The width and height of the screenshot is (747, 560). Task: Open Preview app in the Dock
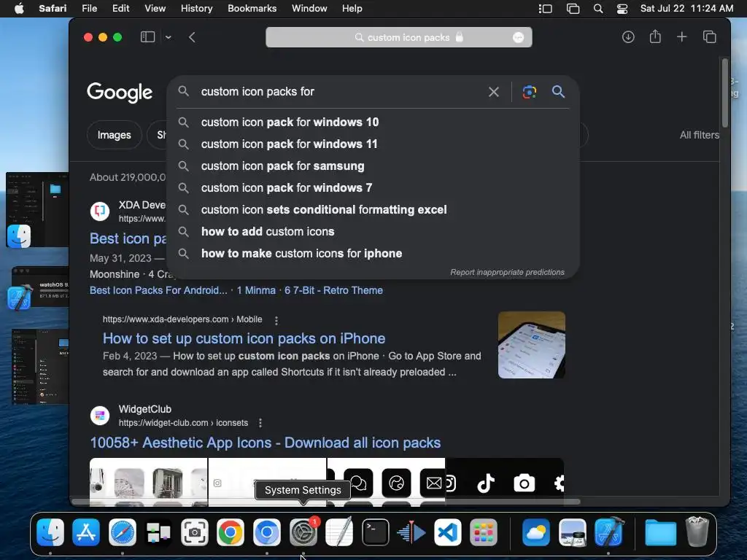click(572, 532)
